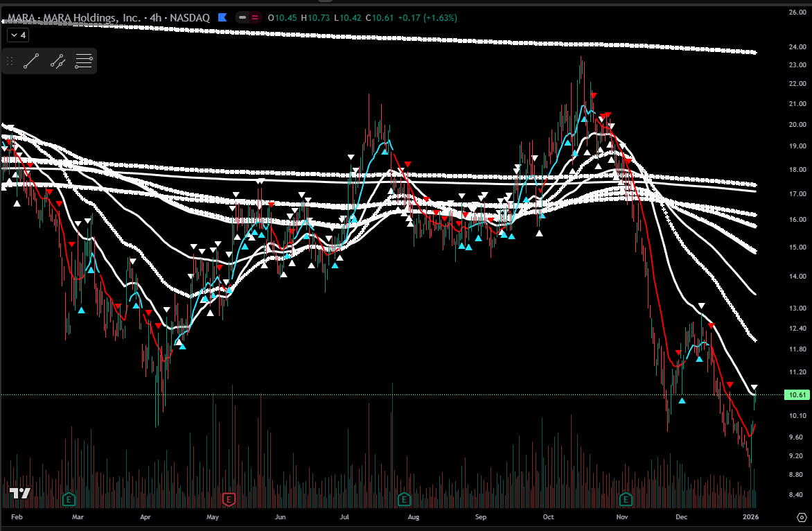Click the high value H10.73
Viewport: 812px width, 531px height.
(315, 17)
